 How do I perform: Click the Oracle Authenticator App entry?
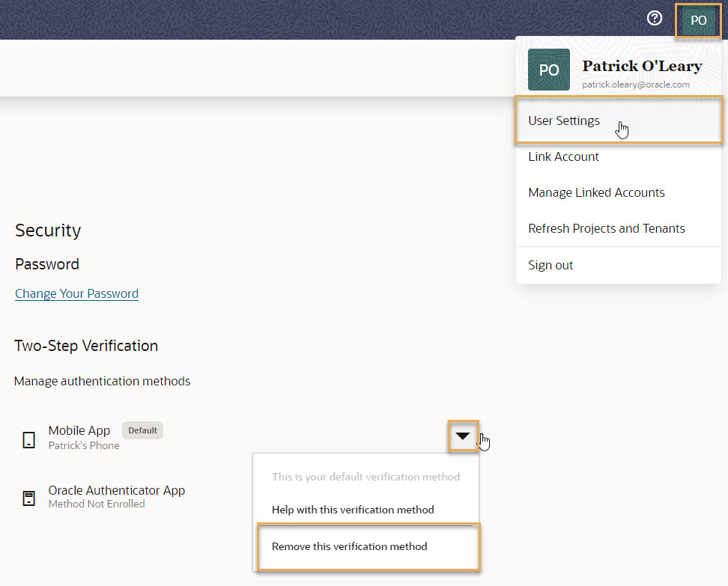tap(117, 490)
